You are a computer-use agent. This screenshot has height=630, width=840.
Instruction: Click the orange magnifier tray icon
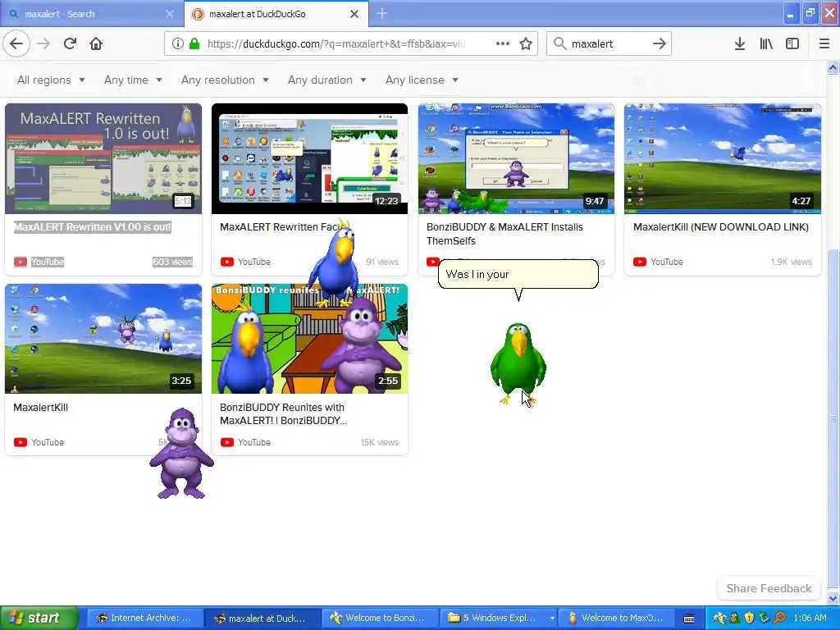[779, 619]
